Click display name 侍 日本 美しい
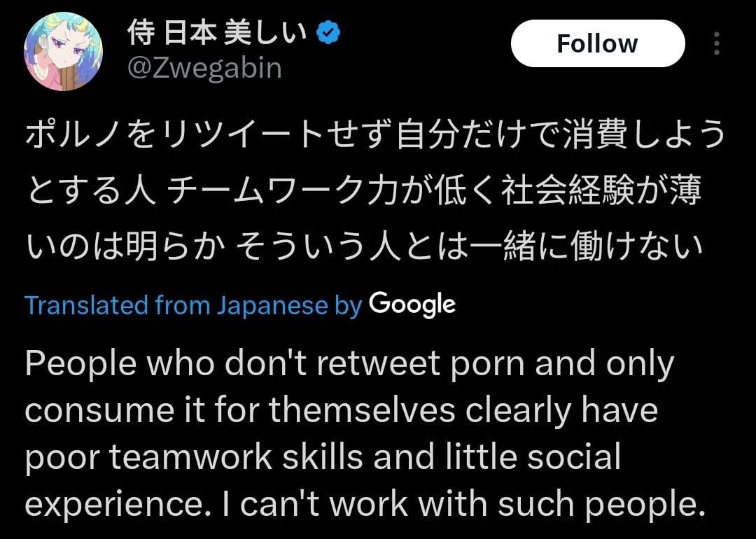The height and width of the screenshot is (539, 756). pyautogui.click(x=217, y=33)
